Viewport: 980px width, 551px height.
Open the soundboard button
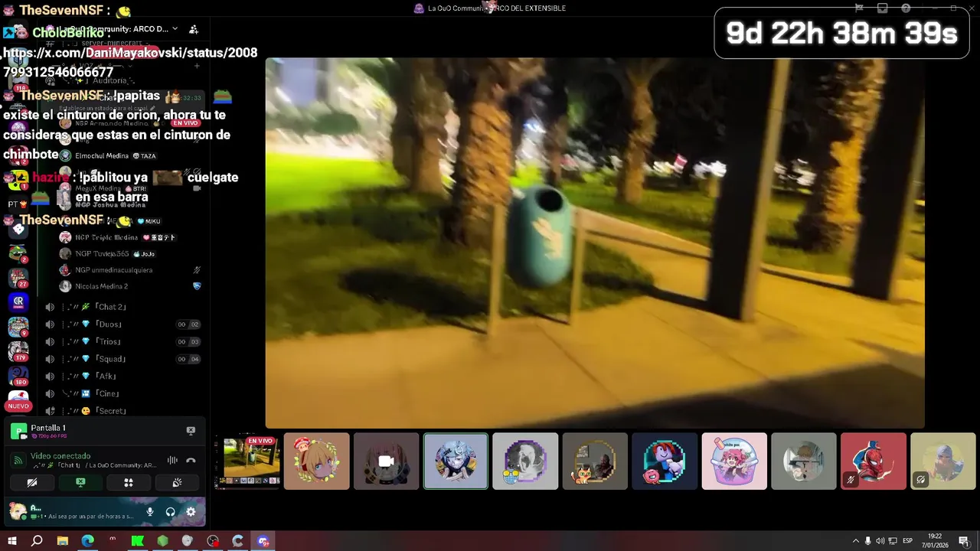(x=177, y=483)
